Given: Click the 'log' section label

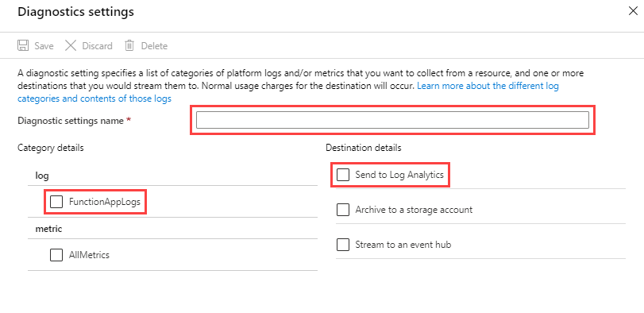Looking at the screenshot, I should pyautogui.click(x=42, y=176).
